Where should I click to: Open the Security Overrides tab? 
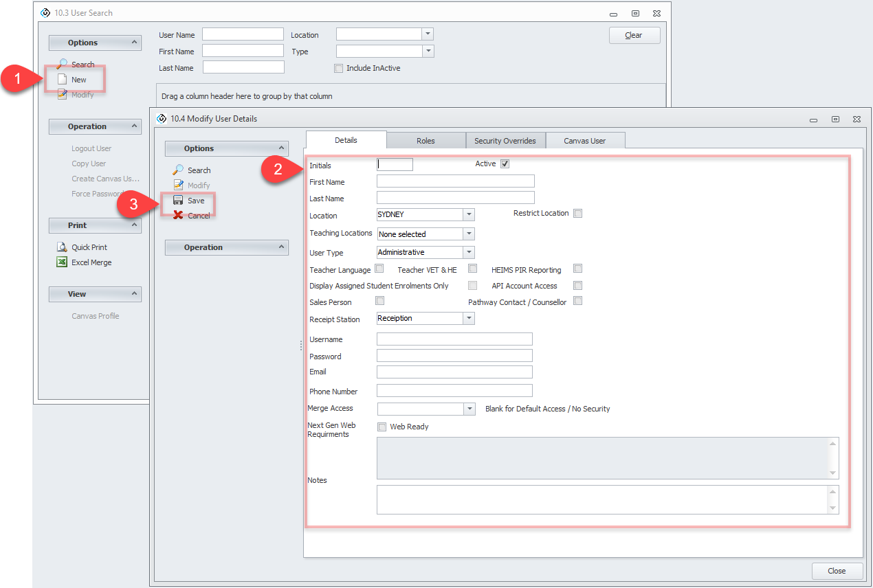(505, 141)
